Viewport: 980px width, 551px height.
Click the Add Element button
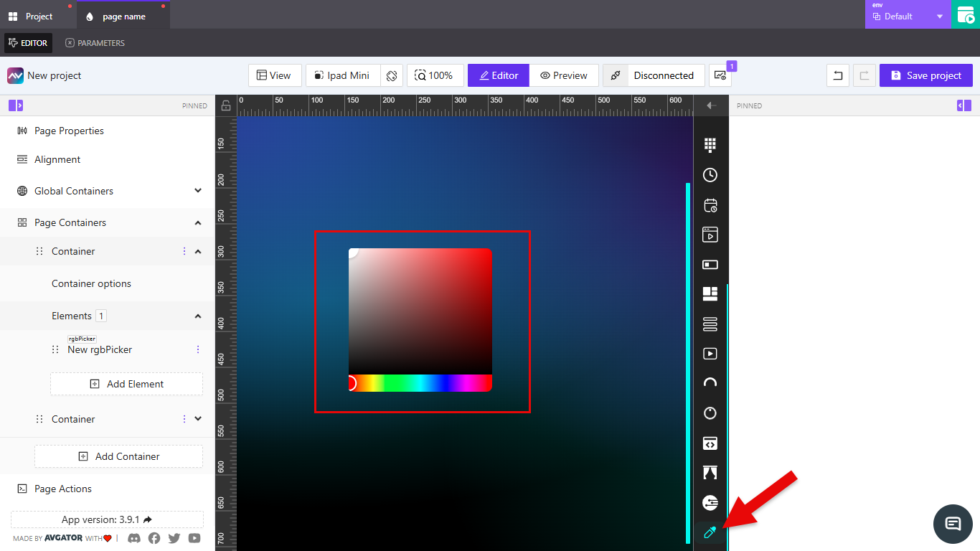click(126, 384)
